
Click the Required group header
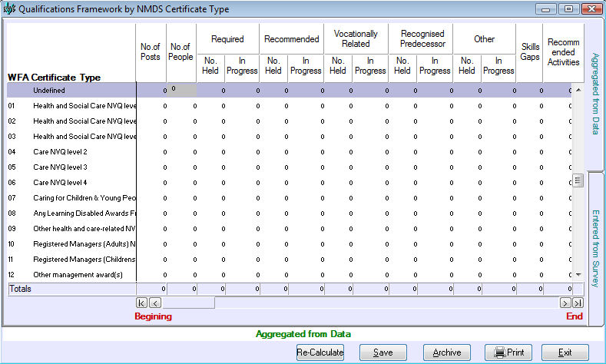pos(227,39)
